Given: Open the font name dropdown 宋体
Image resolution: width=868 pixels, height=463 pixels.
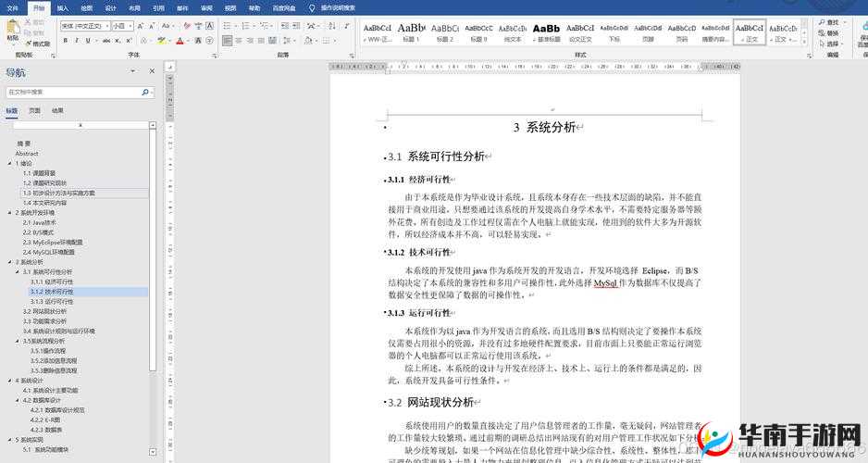Looking at the screenshot, I should point(106,26).
